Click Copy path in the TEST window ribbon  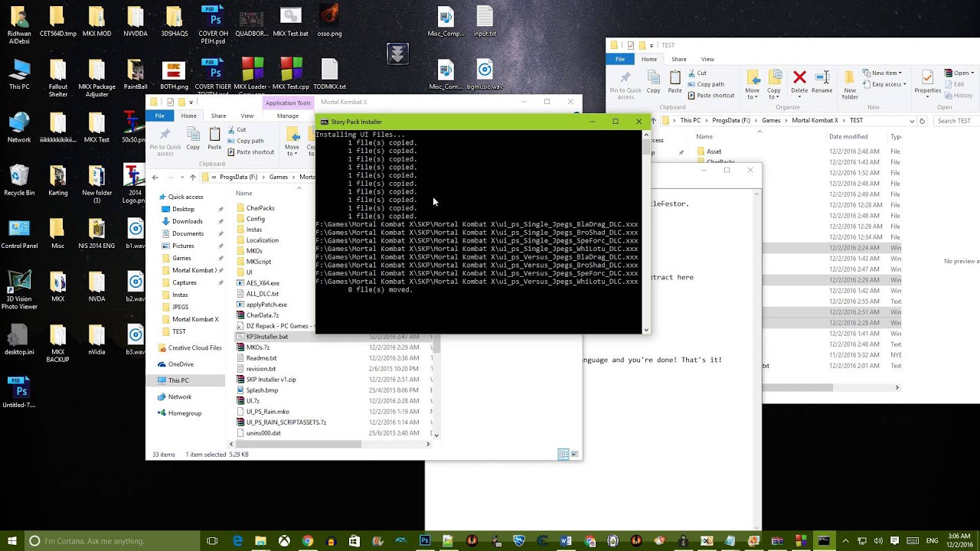(705, 84)
